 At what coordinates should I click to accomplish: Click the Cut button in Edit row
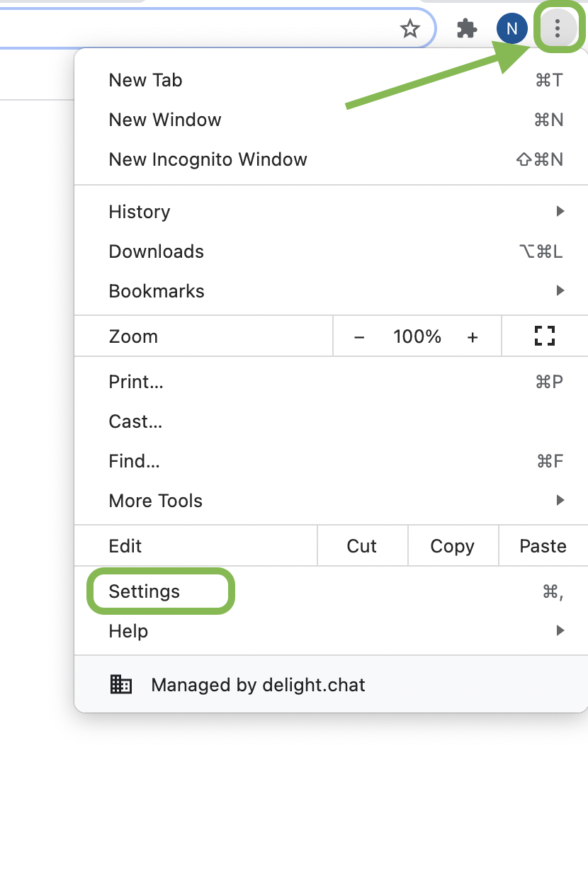(362, 546)
